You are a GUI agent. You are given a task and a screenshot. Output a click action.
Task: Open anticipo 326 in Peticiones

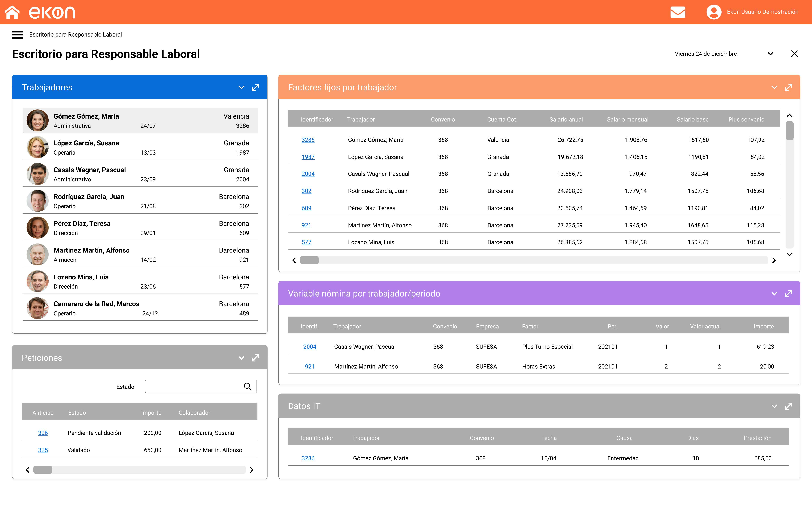point(43,433)
